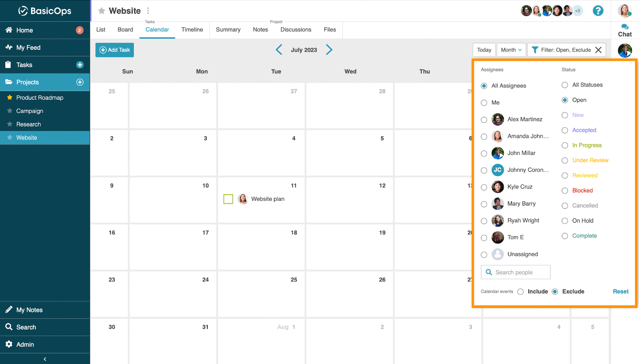Choose Include for calendar events
639x364 pixels.
pos(520,292)
